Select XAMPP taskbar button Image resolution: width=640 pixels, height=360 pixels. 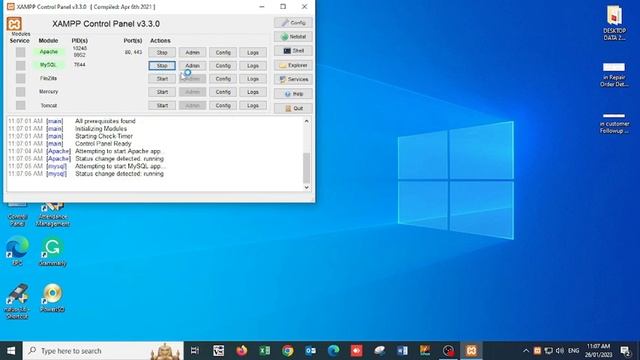click(x=471, y=351)
